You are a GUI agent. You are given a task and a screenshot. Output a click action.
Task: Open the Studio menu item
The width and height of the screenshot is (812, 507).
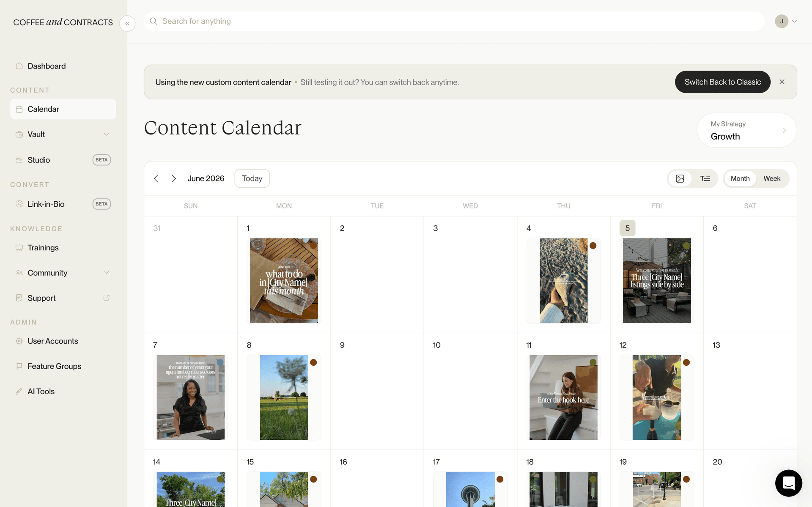click(63, 160)
